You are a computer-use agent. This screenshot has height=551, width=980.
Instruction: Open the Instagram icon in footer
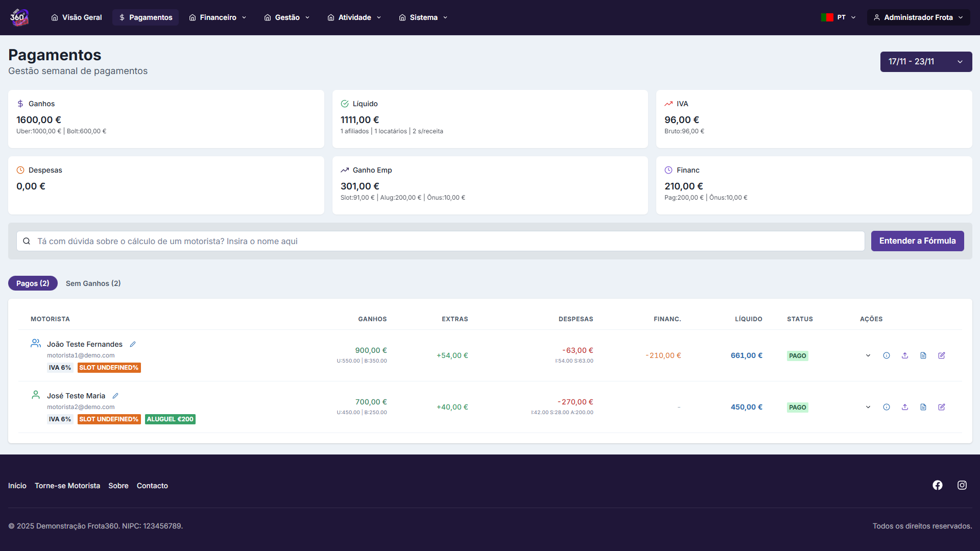(x=962, y=485)
